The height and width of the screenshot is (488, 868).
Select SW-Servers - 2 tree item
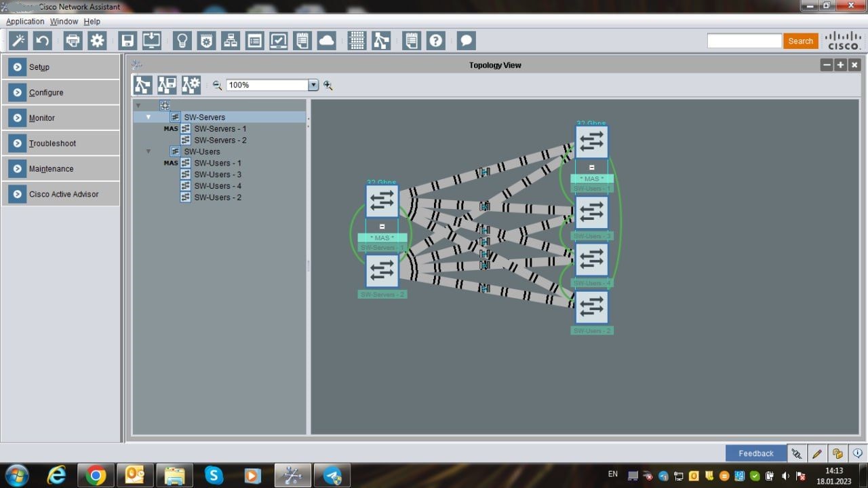pyautogui.click(x=220, y=140)
